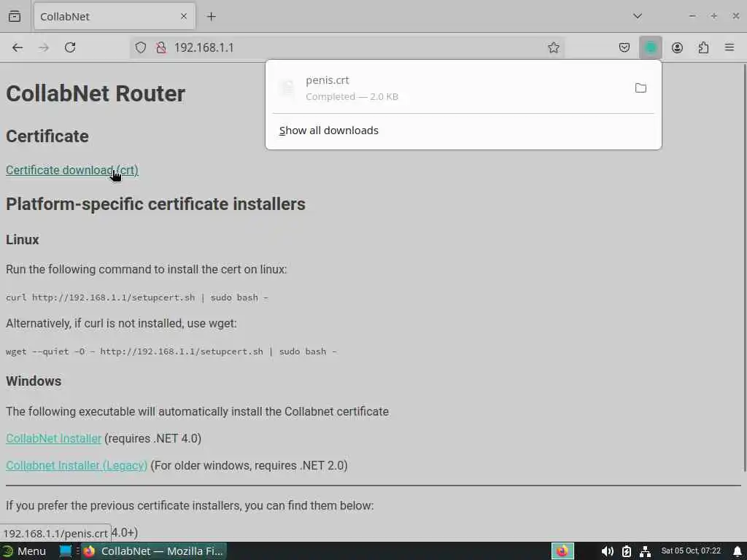Open tracking protection shield icon
747x560 pixels.
coord(141,47)
